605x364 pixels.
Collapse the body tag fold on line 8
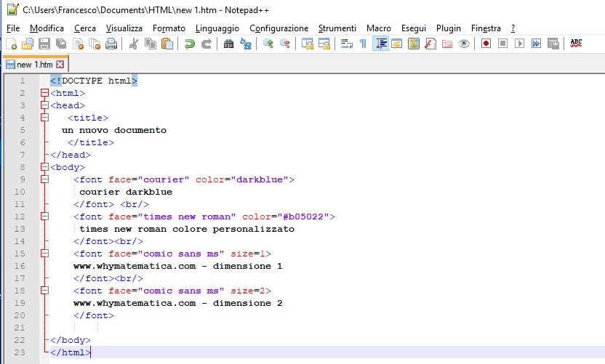(45, 167)
